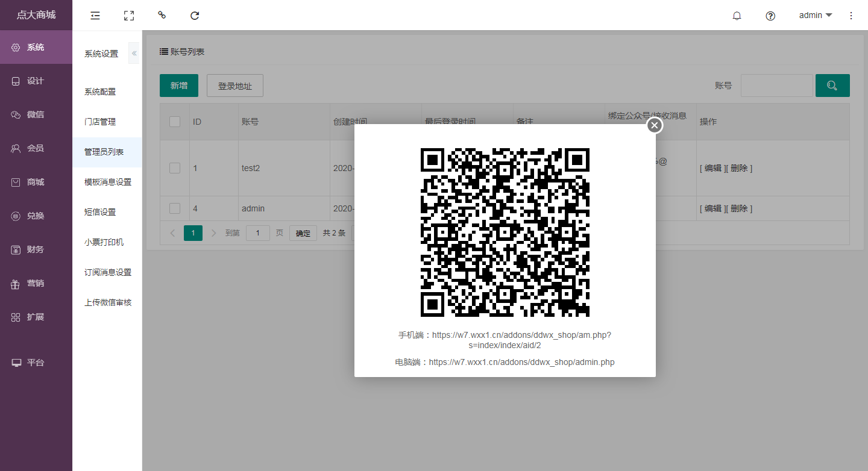Refresh the page with the reload icon
This screenshot has height=471, width=868.
pos(195,16)
